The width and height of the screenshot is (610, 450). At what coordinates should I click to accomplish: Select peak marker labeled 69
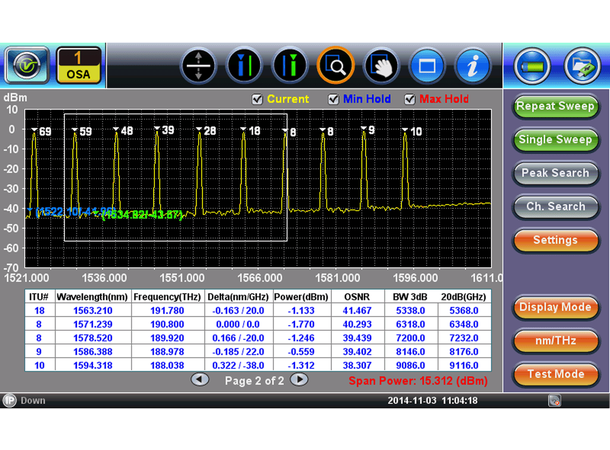point(41,131)
